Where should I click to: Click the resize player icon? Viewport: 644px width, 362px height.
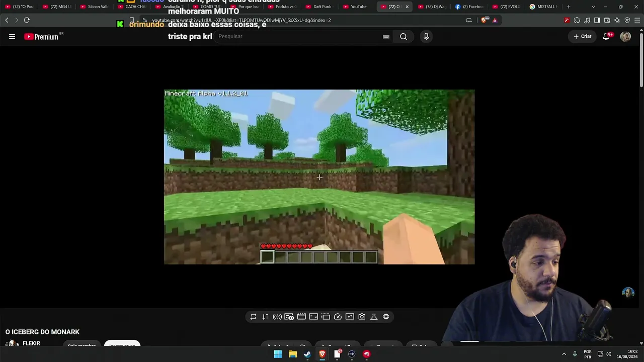coord(313,317)
